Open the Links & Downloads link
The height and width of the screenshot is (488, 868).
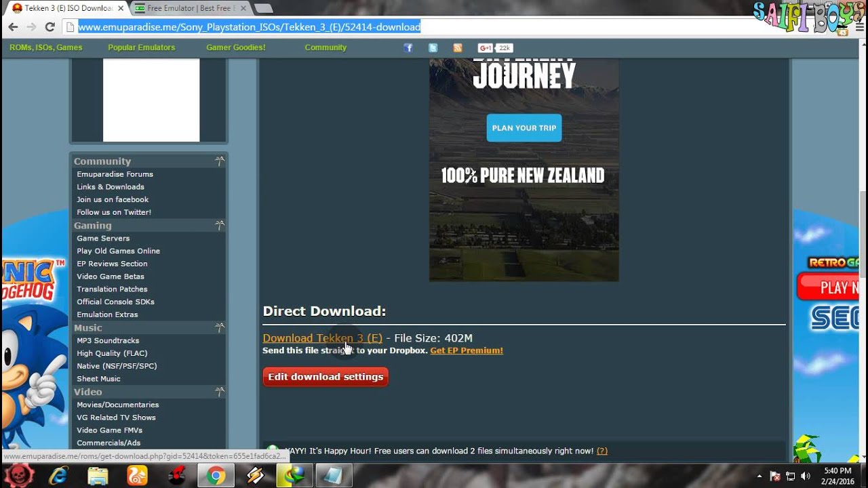click(111, 187)
